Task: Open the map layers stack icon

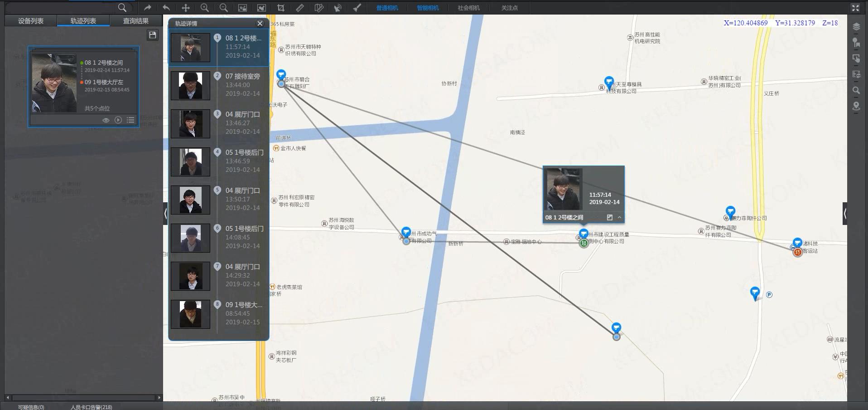Action: (856, 27)
